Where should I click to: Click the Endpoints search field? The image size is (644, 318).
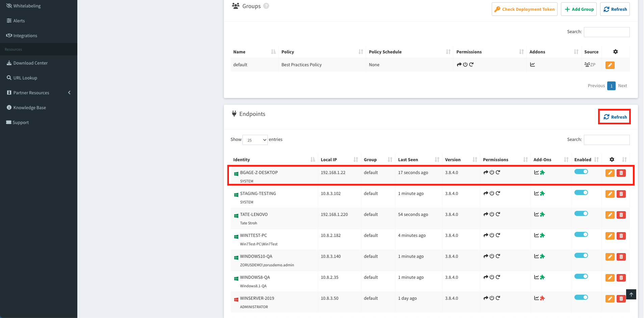pyautogui.click(x=607, y=140)
